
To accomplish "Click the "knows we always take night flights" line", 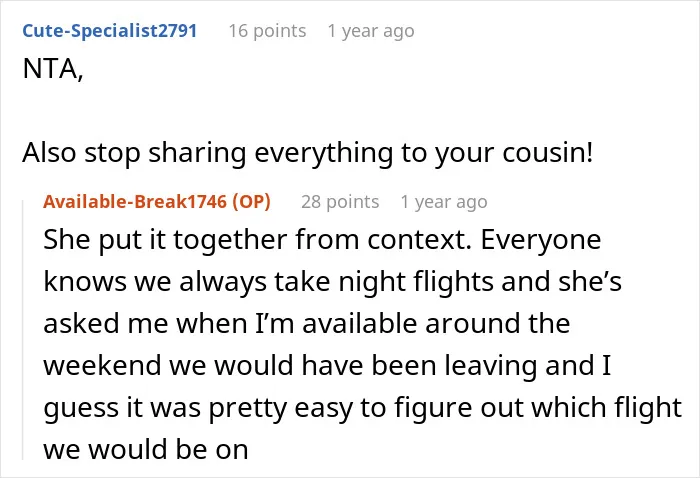I will pos(333,282).
